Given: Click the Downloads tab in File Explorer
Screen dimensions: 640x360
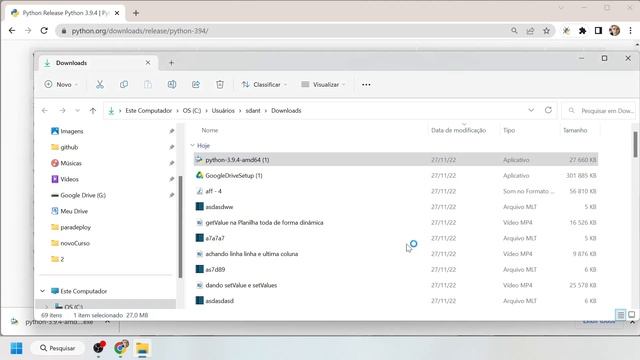Looking at the screenshot, I should 98,63.
